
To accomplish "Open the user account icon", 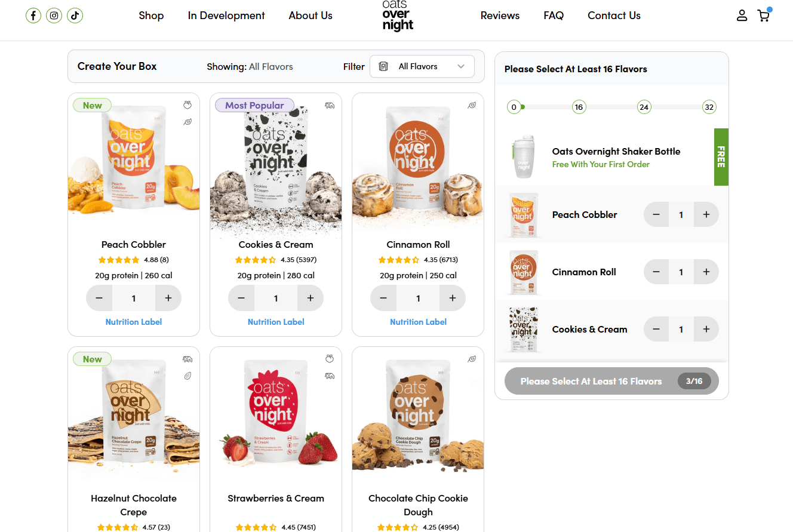I will click(x=742, y=16).
